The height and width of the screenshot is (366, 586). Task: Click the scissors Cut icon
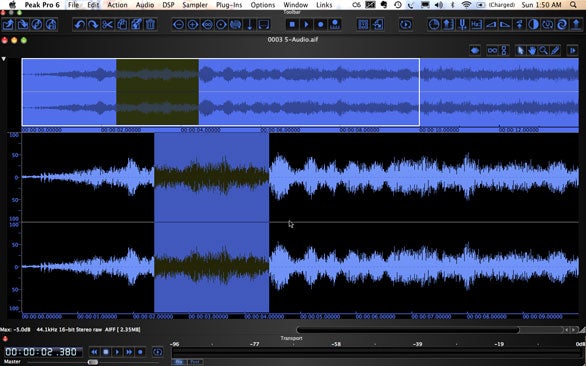click(108, 25)
